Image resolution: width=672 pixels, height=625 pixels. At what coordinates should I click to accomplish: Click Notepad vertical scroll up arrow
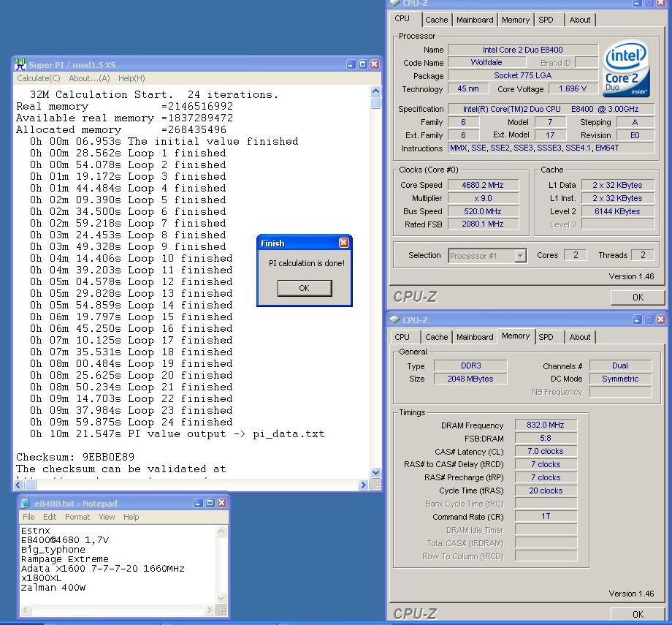point(221,531)
